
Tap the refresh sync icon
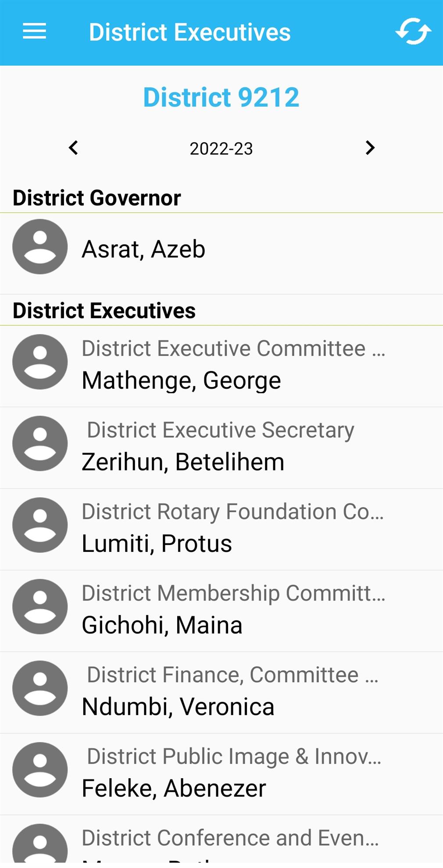click(x=413, y=32)
